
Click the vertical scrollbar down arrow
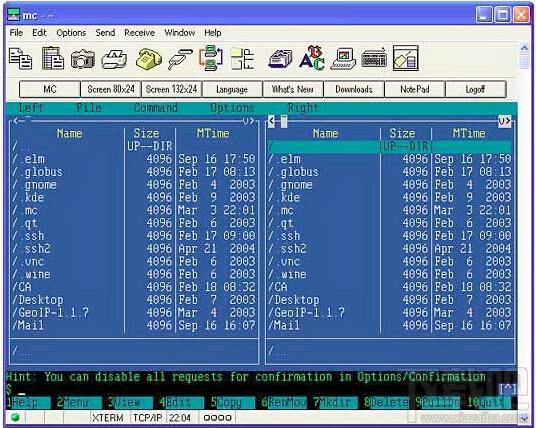524,418
